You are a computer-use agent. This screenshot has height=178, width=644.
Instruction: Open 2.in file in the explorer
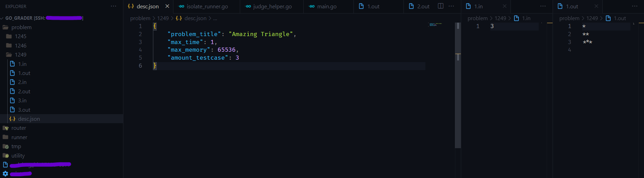(x=22, y=82)
